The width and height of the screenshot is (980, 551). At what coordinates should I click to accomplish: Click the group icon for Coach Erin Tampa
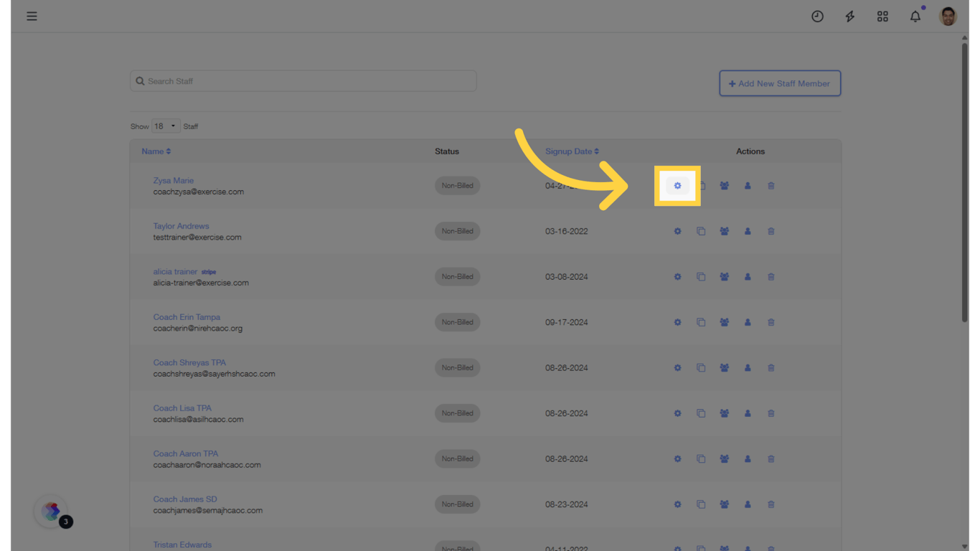tap(725, 322)
